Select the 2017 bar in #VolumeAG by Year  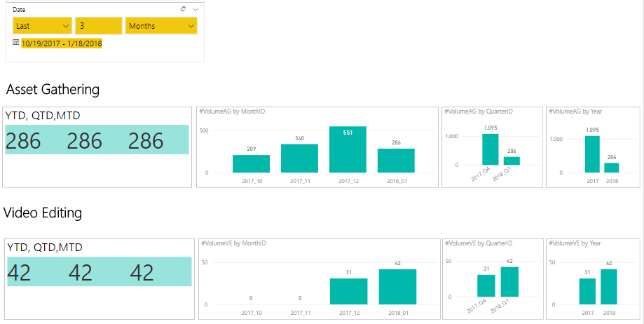(x=591, y=154)
